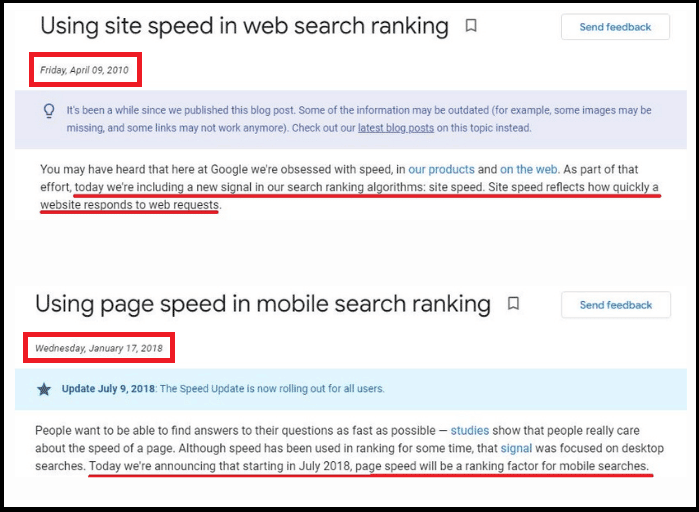Select the date 'Friday, April 09, 2010'
Image resolution: width=699 pixels, height=512 pixels.
[x=84, y=70]
